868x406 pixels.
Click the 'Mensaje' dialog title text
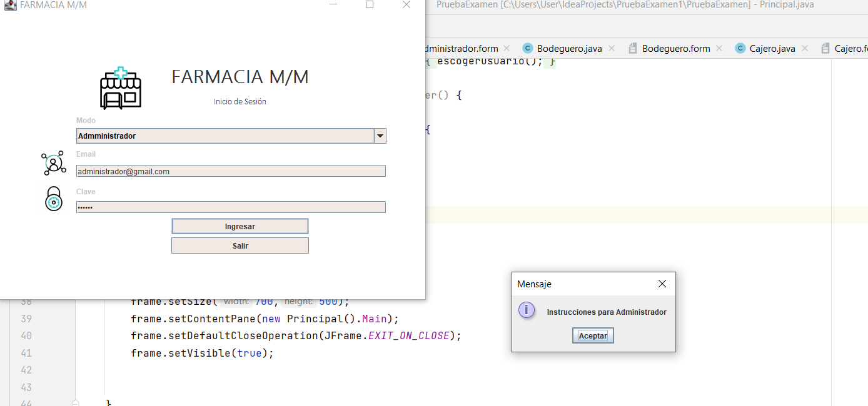tap(534, 284)
